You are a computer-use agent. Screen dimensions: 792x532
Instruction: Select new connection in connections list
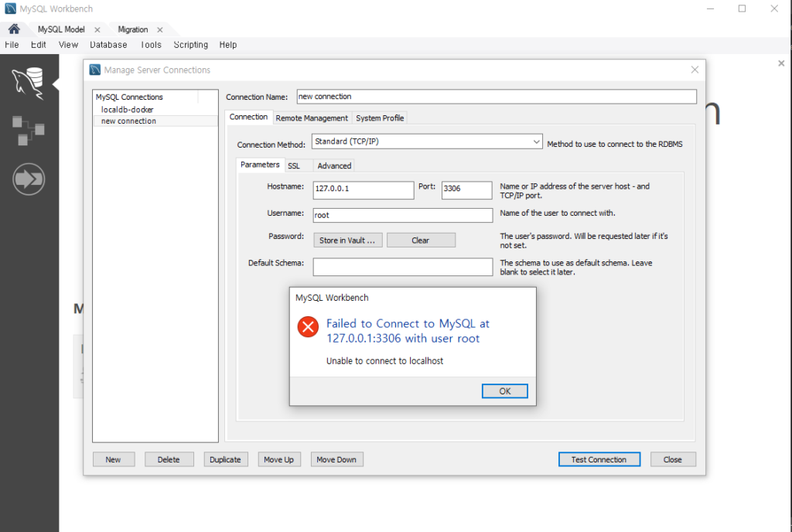click(x=155, y=121)
